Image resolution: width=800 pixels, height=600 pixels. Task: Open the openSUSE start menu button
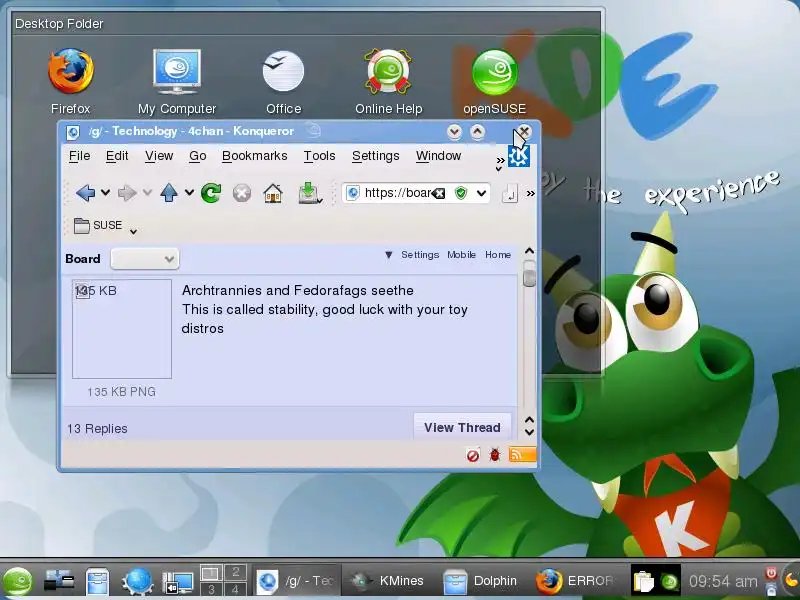(x=17, y=581)
